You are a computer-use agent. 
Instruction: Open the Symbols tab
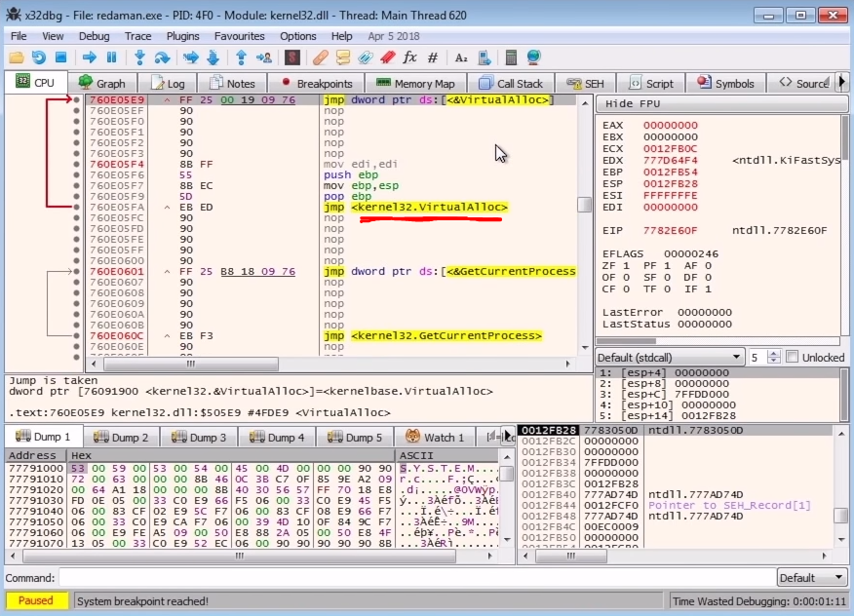pos(726,83)
